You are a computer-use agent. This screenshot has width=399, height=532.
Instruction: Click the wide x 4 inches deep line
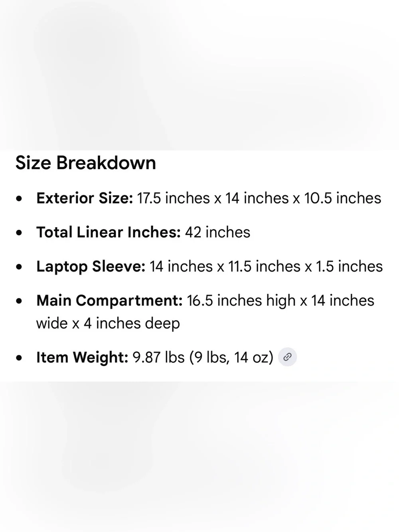pyautogui.click(x=108, y=323)
